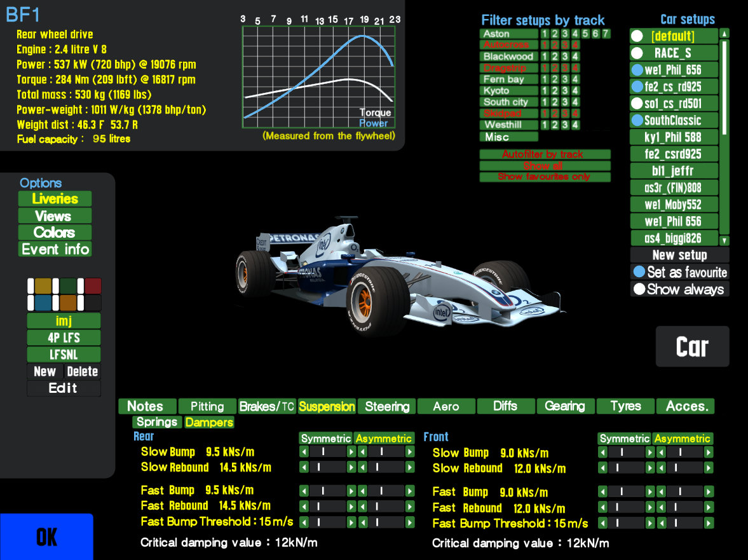This screenshot has width=748, height=560.
Task: Increase Front Slow Rebound asymmetric right arrow
Action: (x=709, y=468)
